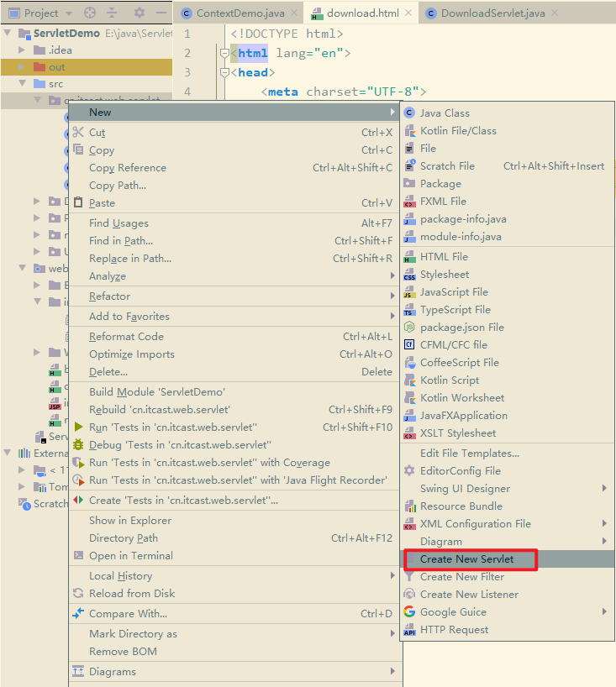Collapse the web folder node
Viewport: 616px width, 687px height.
point(22,268)
